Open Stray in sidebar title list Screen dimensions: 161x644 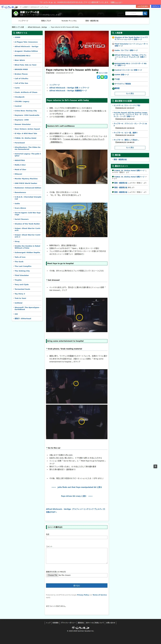(17, 242)
